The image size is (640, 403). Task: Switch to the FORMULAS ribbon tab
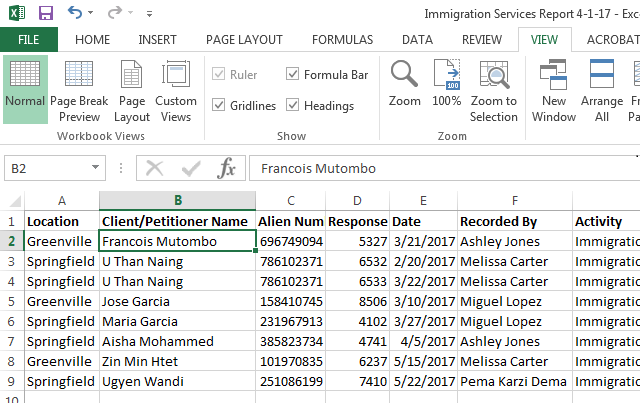pyautogui.click(x=342, y=40)
